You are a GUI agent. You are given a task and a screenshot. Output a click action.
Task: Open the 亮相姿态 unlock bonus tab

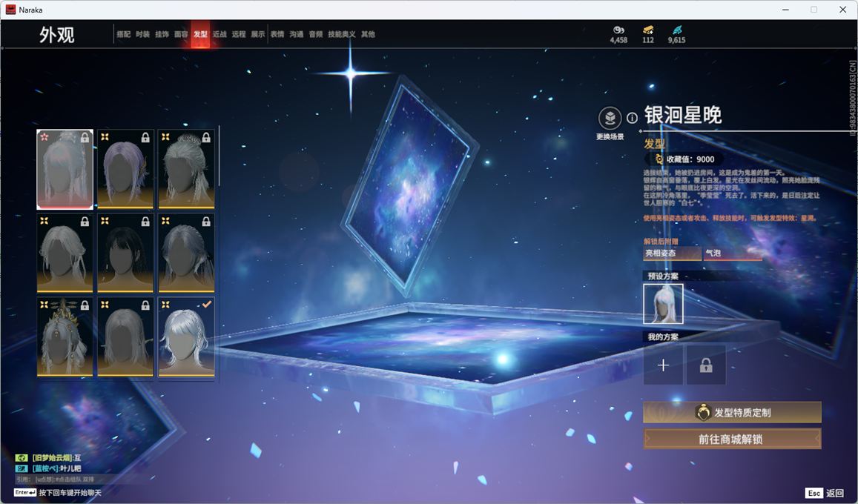pyautogui.click(x=673, y=253)
